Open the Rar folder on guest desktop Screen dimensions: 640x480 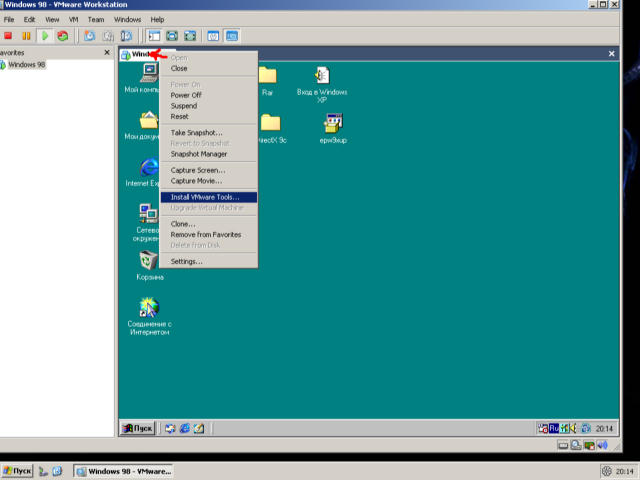coord(267,76)
